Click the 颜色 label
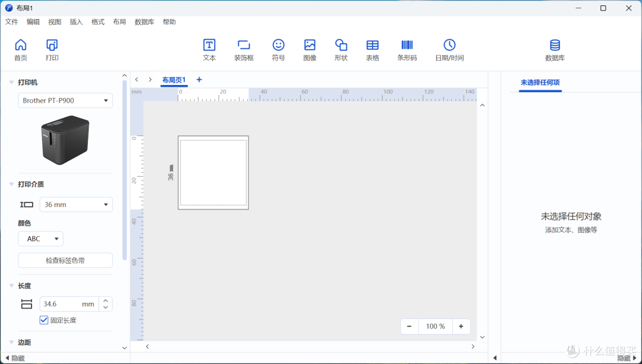The width and height of the screenshot is (642, 364). point(24,223)
